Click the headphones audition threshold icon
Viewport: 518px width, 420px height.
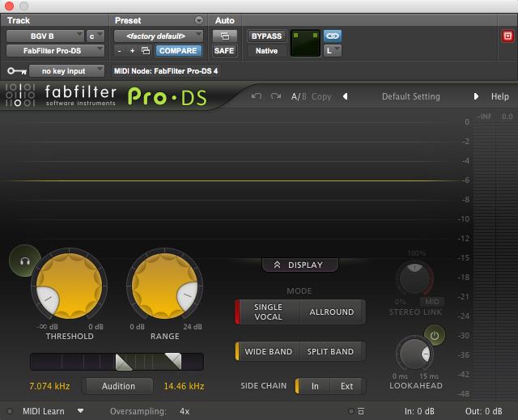(x=25, y=261)
